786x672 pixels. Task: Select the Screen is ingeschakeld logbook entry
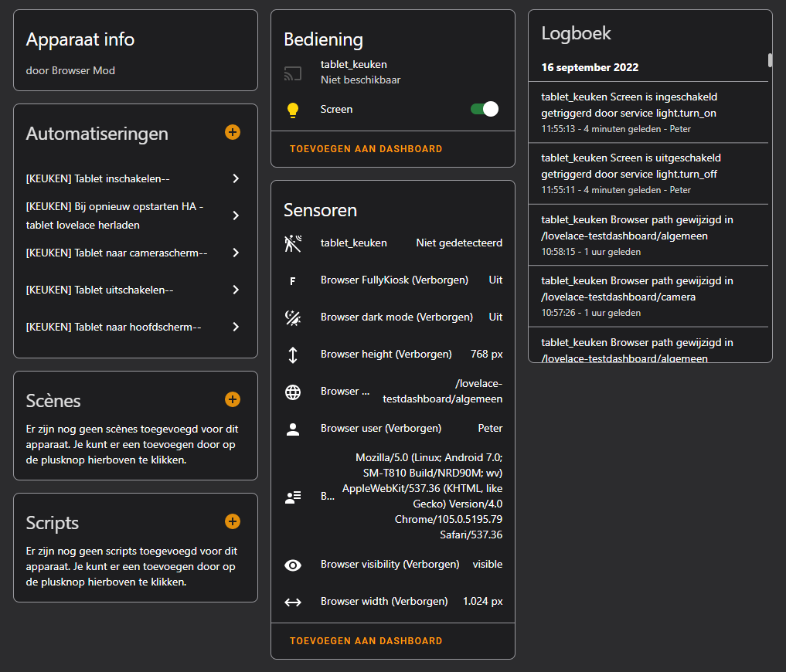[648, 112]
